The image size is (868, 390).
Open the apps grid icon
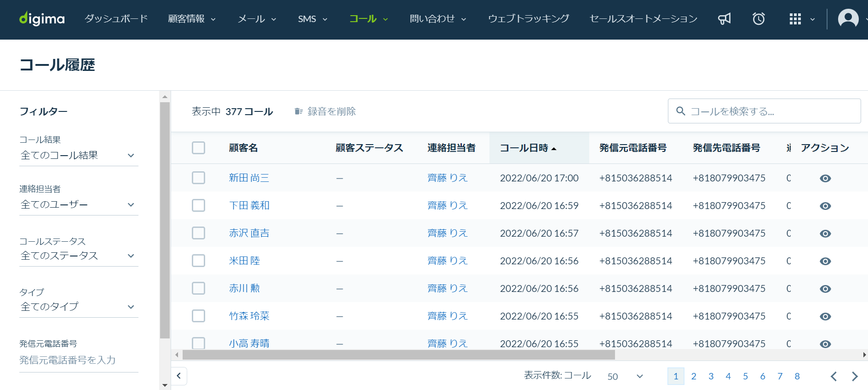[x=795, y=19]
